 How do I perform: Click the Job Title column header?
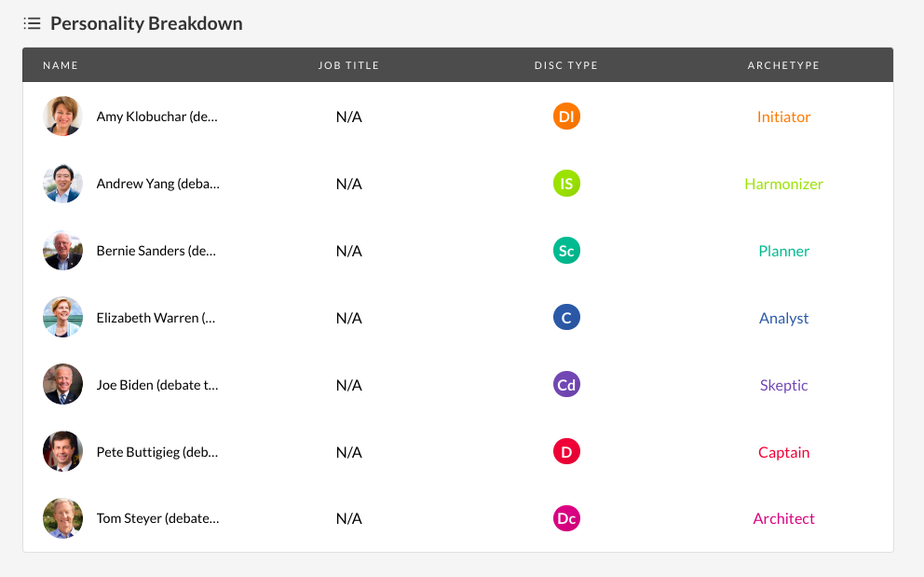[x=348, y=65]
